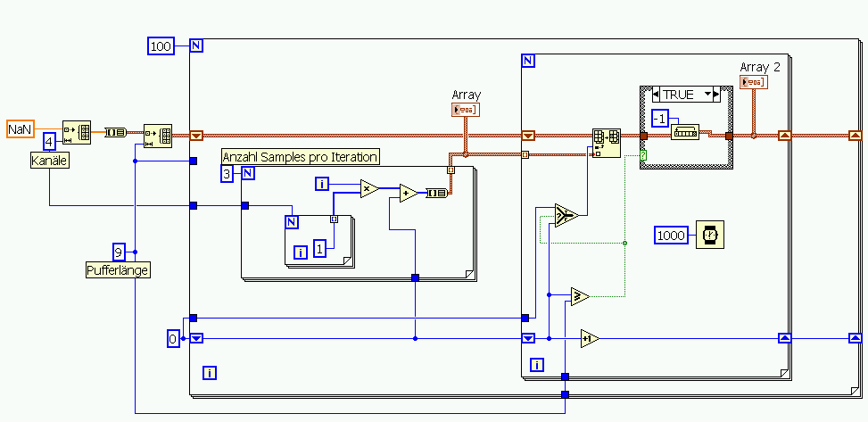Select the Pufferlänge constant 9
The height and width of the screenshot is (422, 868).
click(x=119, y=252)
